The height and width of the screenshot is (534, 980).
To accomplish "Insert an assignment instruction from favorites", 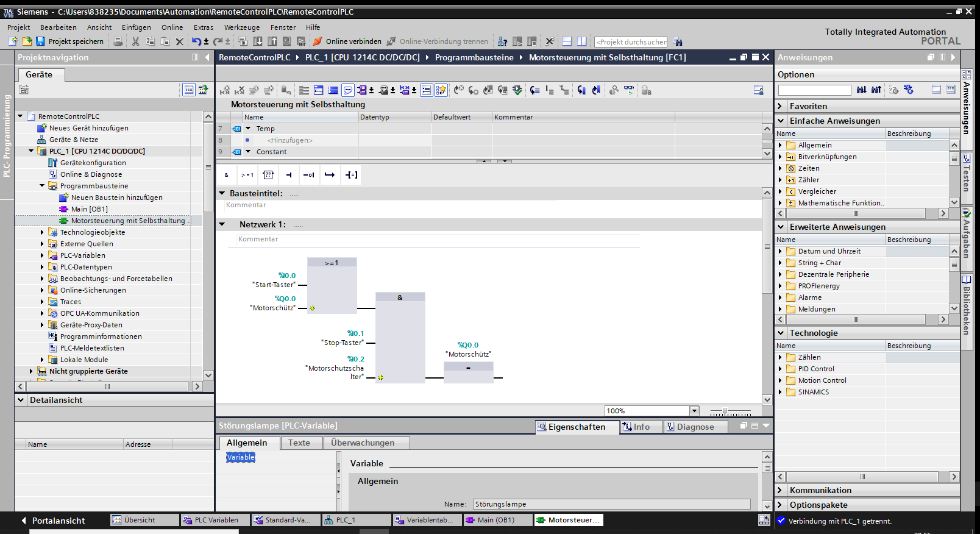I will point(351,175).
